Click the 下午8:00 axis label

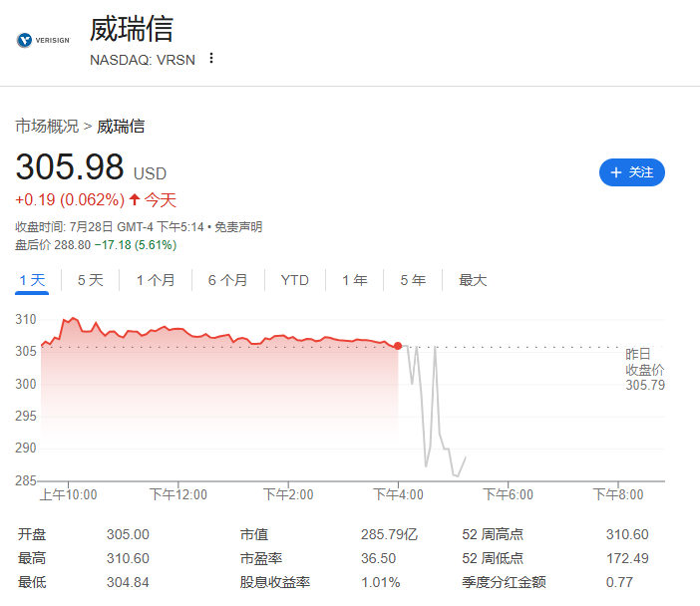[618, 494]
